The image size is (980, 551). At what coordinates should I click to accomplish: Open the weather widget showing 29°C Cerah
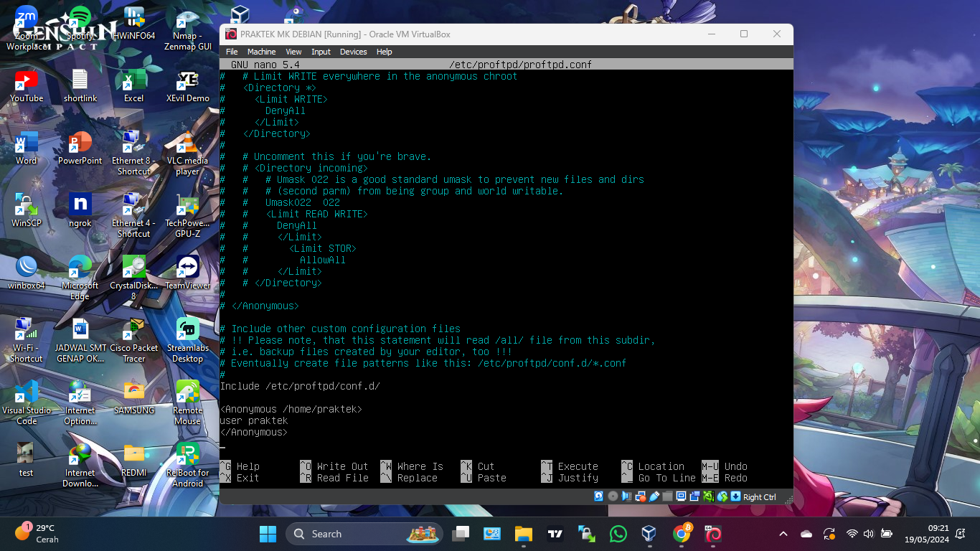click(x=36, y=534)
